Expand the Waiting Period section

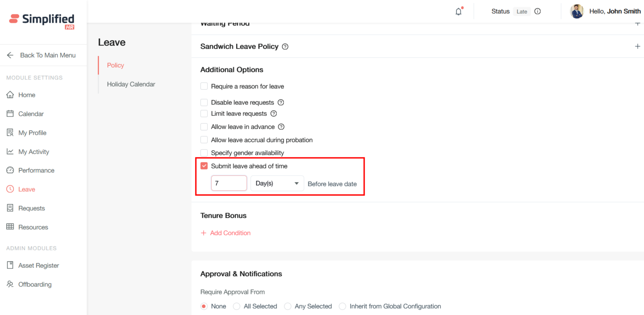(x=637, y=24)
